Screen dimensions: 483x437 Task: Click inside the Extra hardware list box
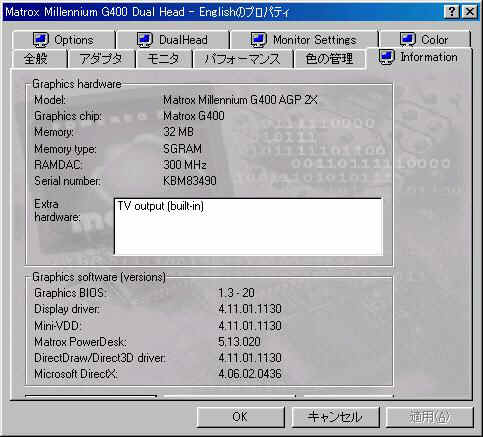248,227
